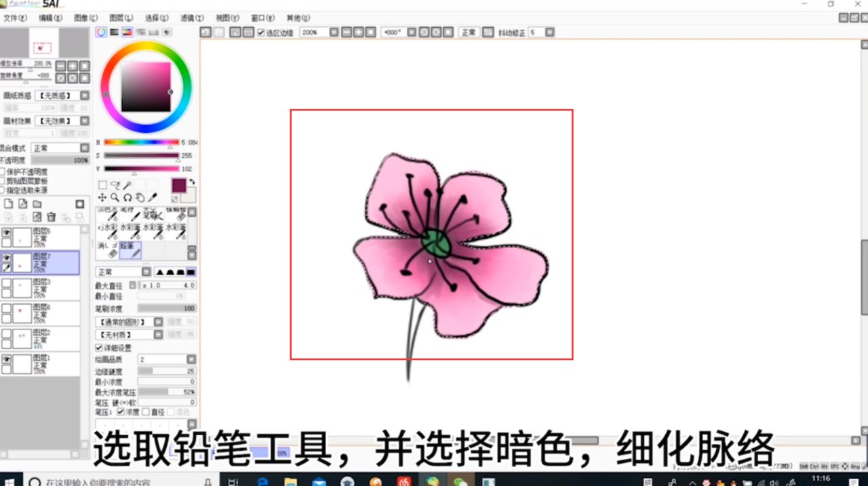Select the rotate view tool
Image resolution: width=868 pixels, height=486 pixels.
click(x=127, y=197)
